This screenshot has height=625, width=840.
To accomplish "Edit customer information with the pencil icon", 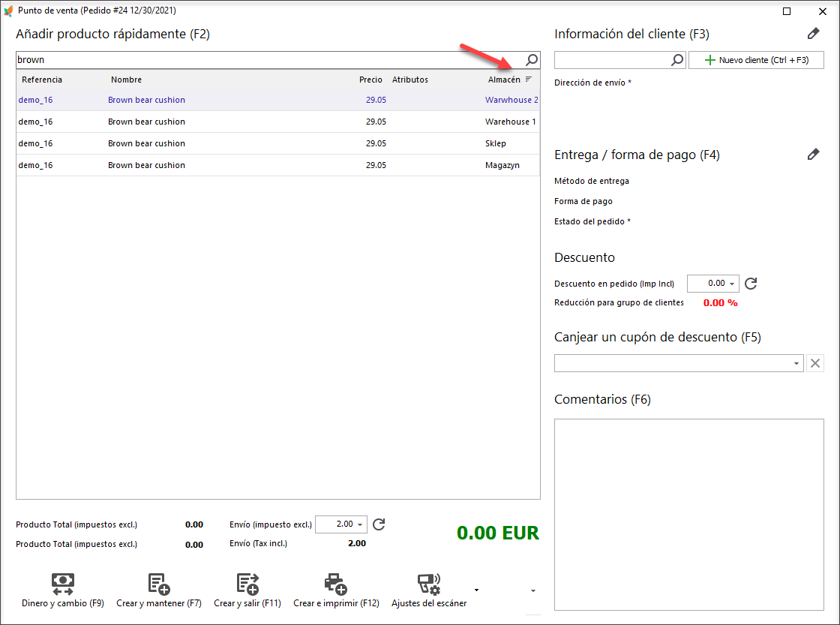I will coord(813,34).
